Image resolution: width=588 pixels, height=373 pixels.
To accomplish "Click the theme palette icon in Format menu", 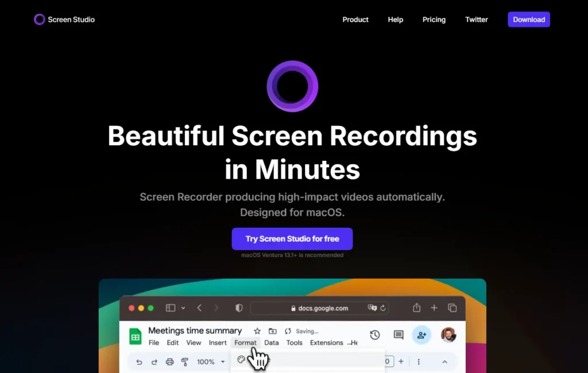I will tap(241, 359).
